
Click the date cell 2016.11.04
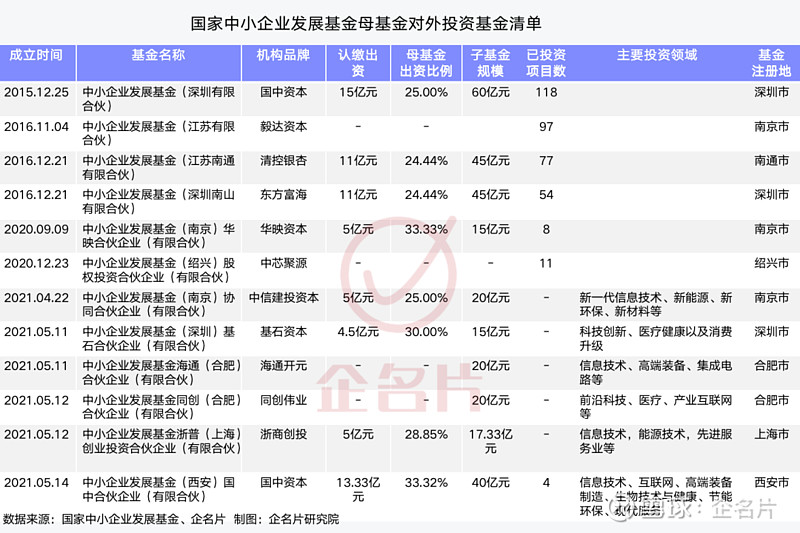tap(36, 126)
